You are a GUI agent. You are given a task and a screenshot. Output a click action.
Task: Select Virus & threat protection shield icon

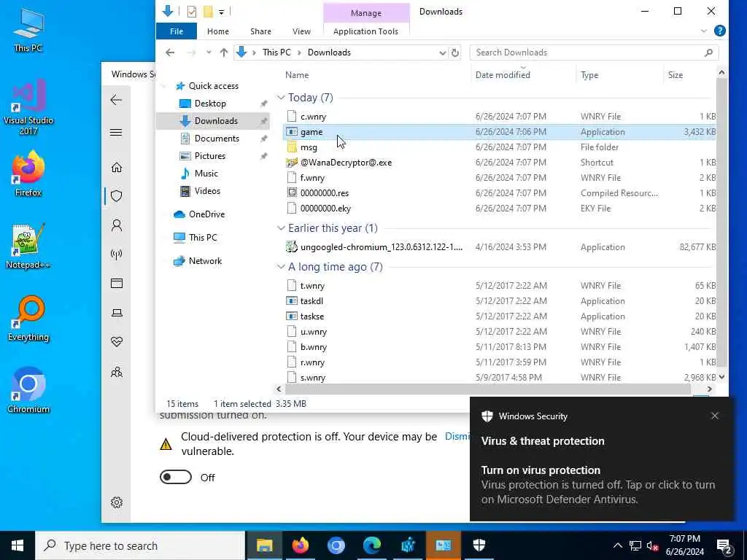pyautogui.click(x=116, y=195)
